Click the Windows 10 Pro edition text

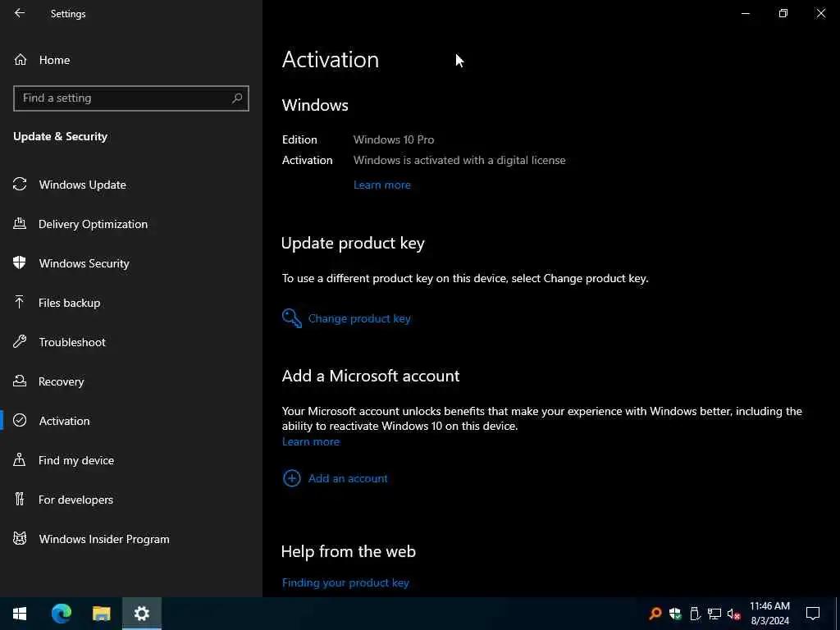click(394, 139)
